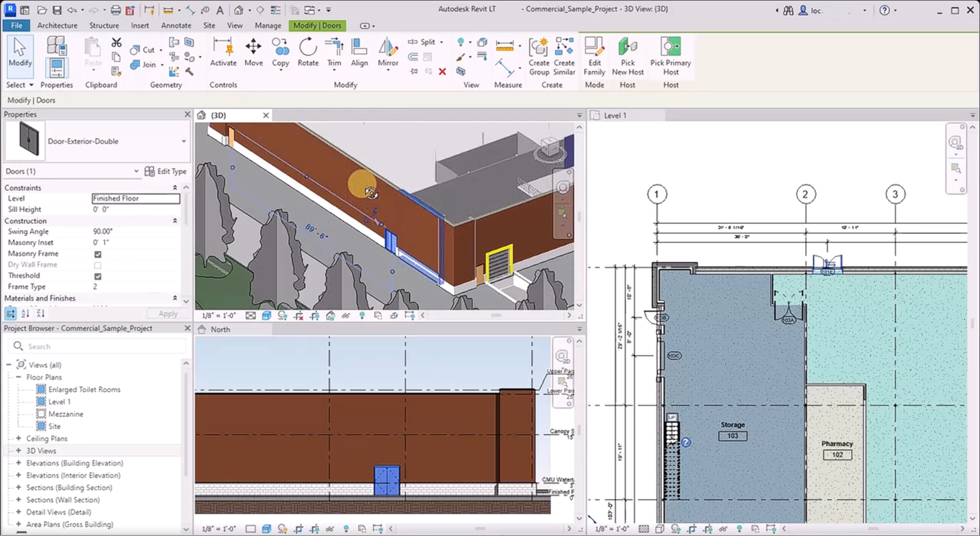The image size is (980, 536).
Task: Click the red Delete X icon
Action: point(443,71)
